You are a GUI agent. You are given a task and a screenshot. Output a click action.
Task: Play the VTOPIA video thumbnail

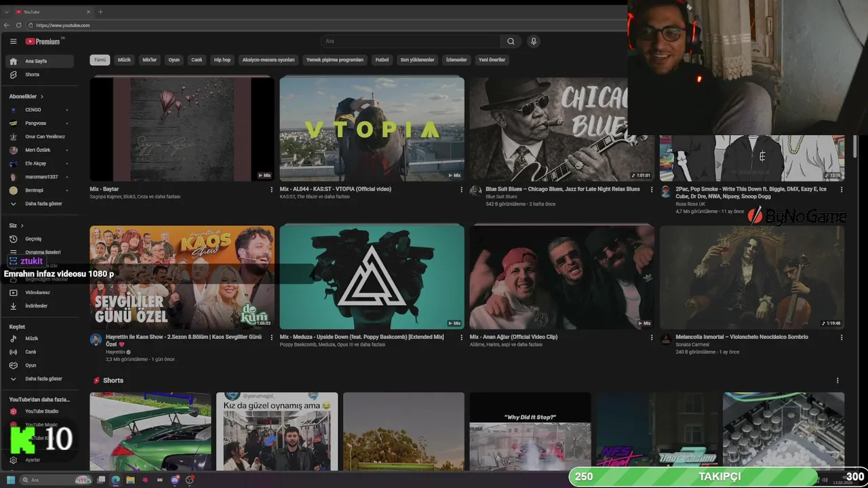[372, 129]
